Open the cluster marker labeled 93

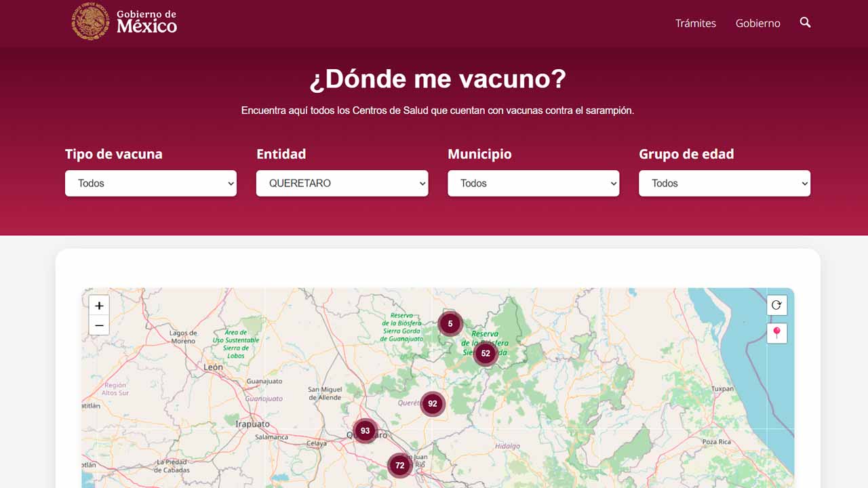click(366, 431)
